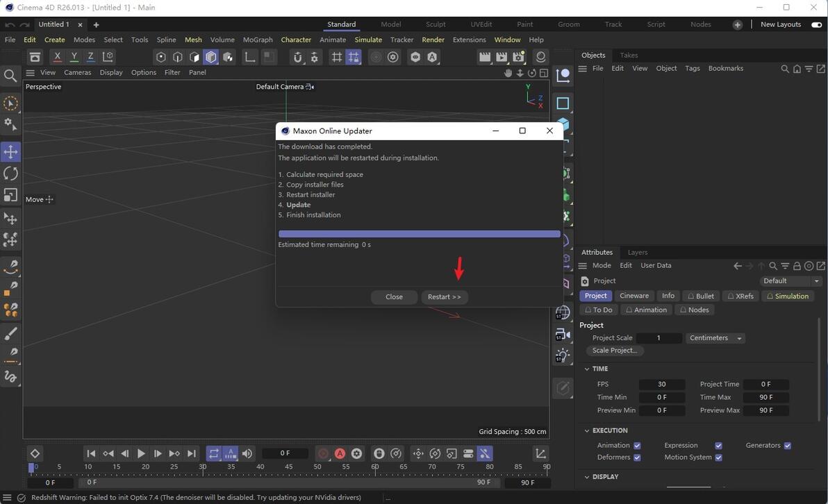Image resolution: width=828 pixels, height=504 pixels.
Task: Uncheck the Generators checkbox
Action: tap(787, 446)
